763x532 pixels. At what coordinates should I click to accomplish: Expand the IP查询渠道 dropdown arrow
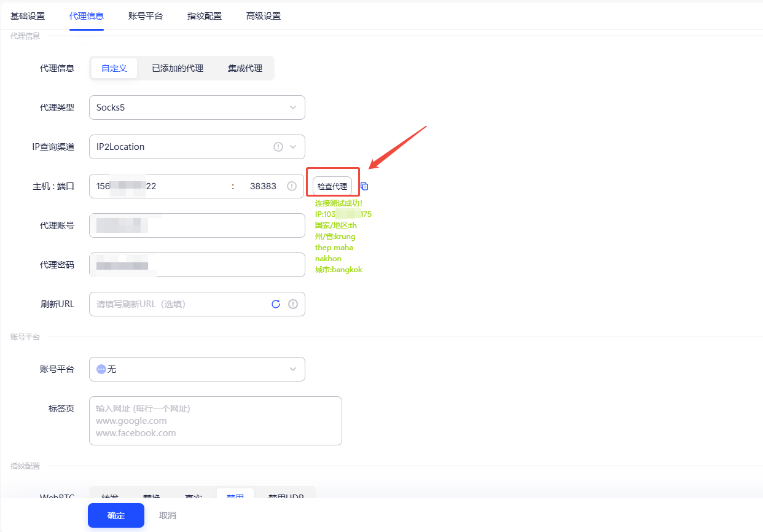coord(293,147)
